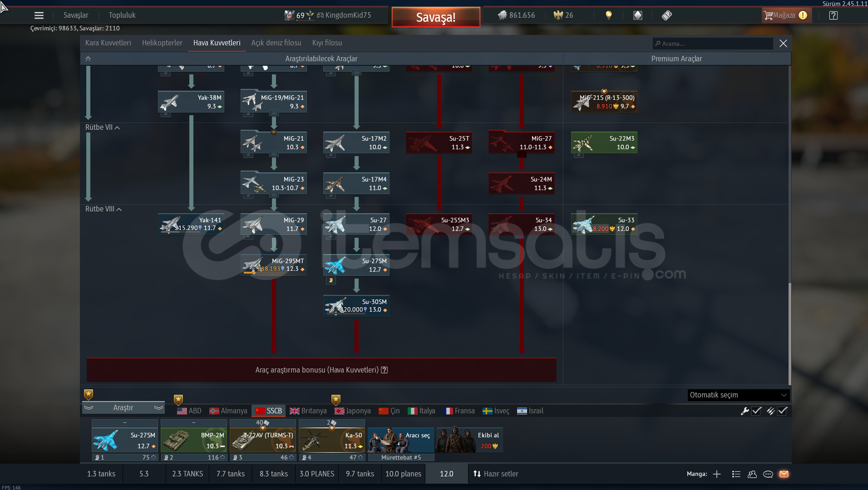The image size is (868, 490).
Task: Choose the 1.3 tanks preset
Action: click(101, 474)
